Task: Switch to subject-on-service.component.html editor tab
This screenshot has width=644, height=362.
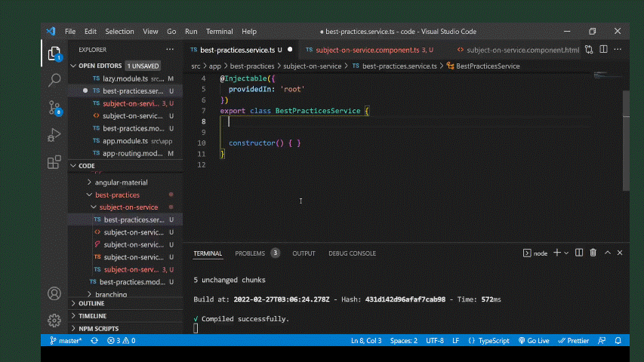Action: click(x=517, y=50)
